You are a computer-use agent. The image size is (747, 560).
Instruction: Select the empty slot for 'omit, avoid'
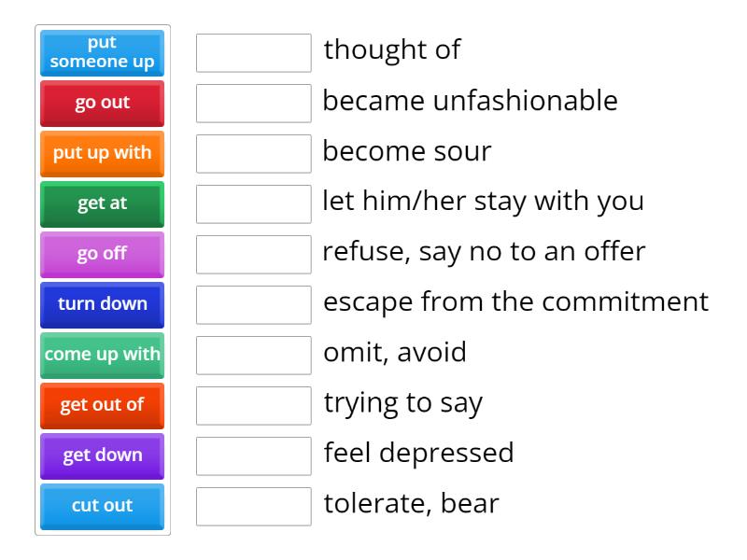(x=254, y=356)
